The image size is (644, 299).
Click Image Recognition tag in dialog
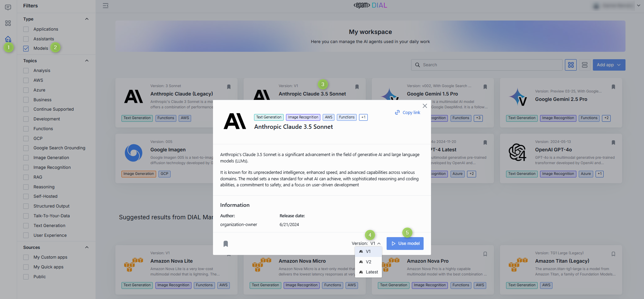click(x=303, y=117)
